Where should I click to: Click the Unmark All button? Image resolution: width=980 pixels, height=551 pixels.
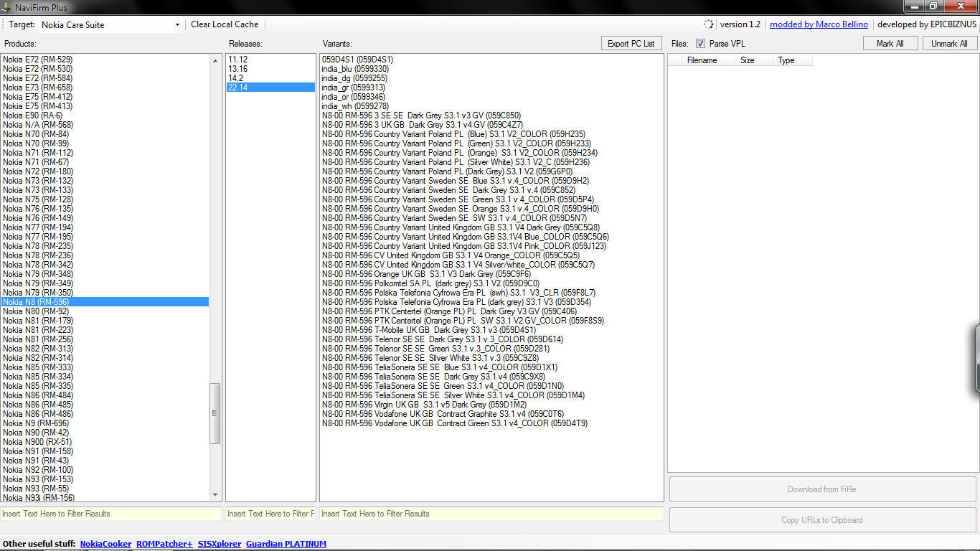point(949,44)
